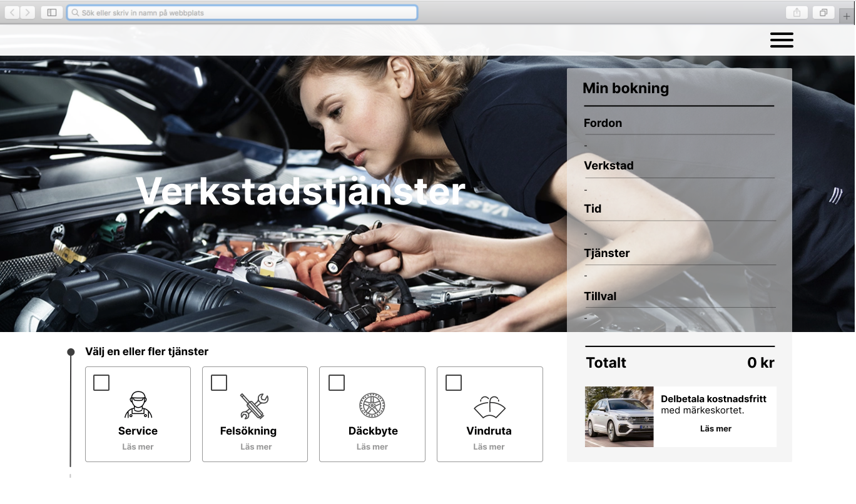Screen dimensions: 856x504
Task: Open Läs mer under Vindruta
Action: click(x=489, y=446)
